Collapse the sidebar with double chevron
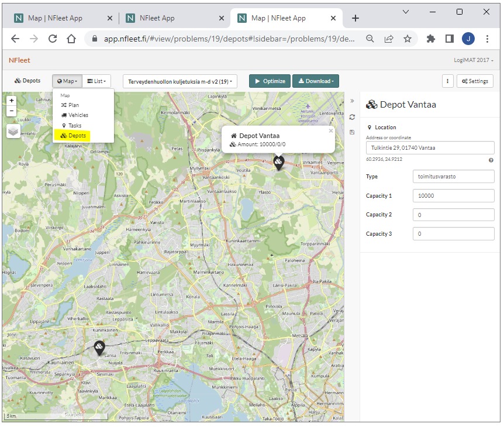Viewport: 504px width, 427px height. (x=352, y=101)
